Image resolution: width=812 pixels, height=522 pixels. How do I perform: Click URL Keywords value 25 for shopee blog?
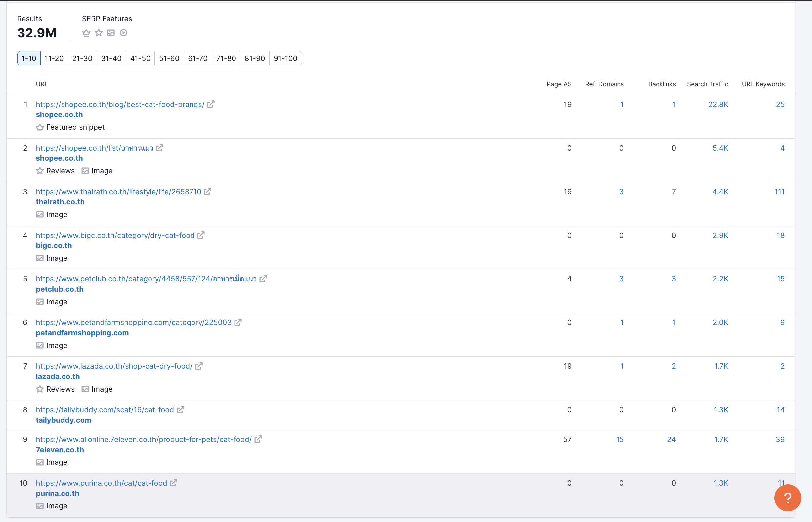[x=780, y=105]
